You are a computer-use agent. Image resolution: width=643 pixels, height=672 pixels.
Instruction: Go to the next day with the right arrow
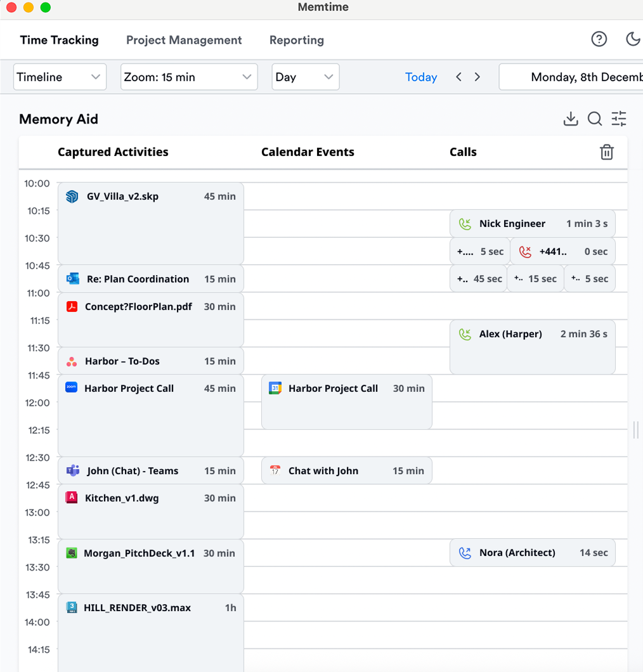(x=477, y=77)
